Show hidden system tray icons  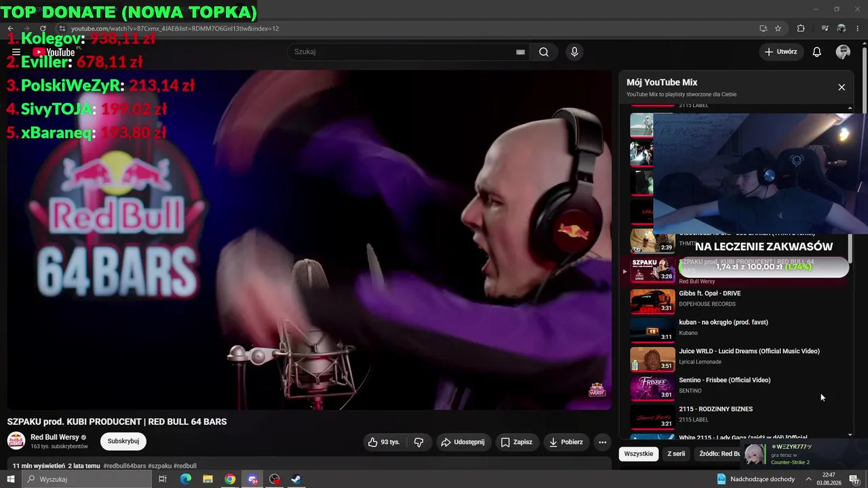click(808, 479)
